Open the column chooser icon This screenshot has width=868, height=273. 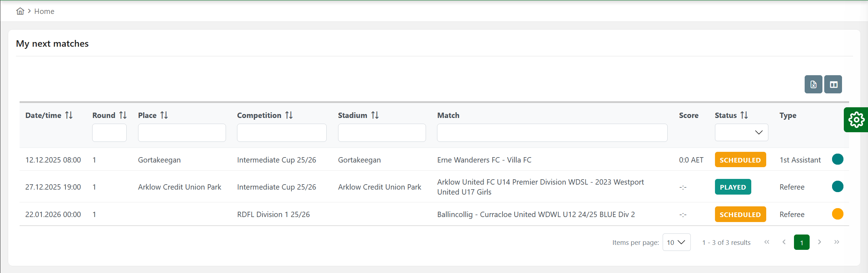click(833, 84)
